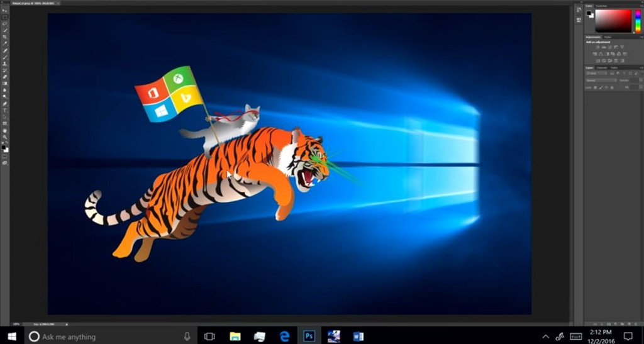Select the Crop tool
This screenshot has height=344, width=644.
(x=5, y=37)
